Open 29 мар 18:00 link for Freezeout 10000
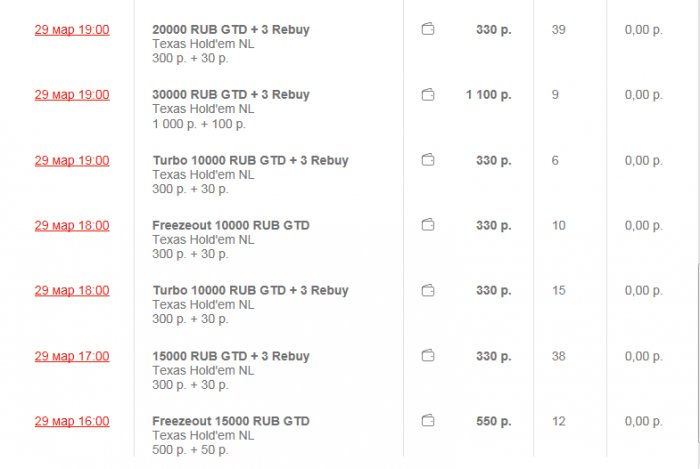This screenshot has width=700, height=469. 72,225
